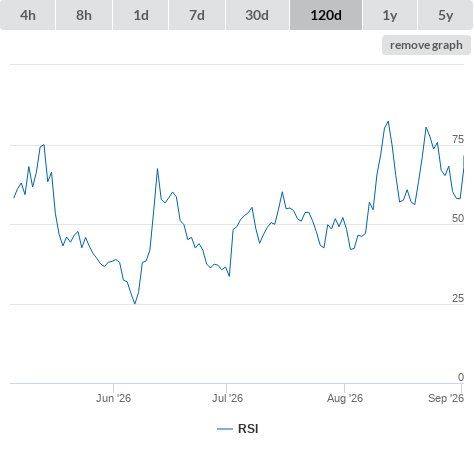Switch to the 1y time range

click(x=390, y=15)
